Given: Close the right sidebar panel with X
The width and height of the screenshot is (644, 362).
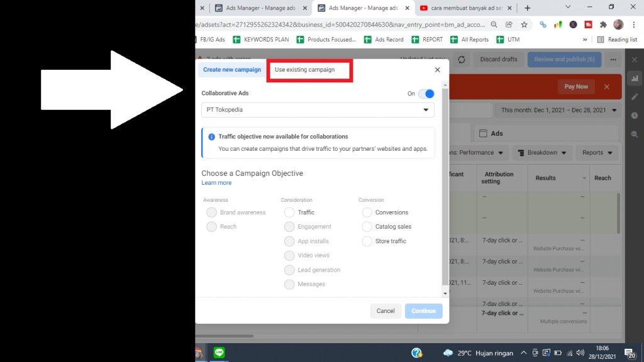Looking at the screenshot, I should click(635, 60).
